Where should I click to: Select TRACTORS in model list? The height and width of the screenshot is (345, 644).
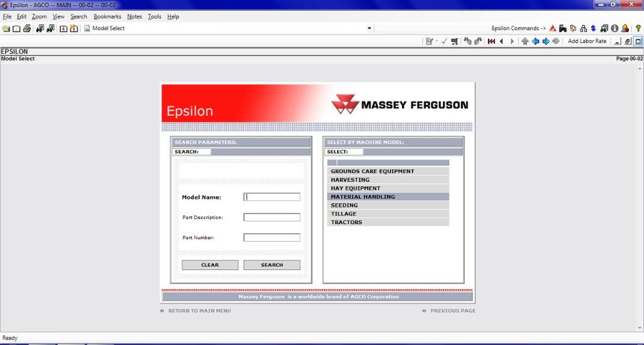tap(388, 222)
